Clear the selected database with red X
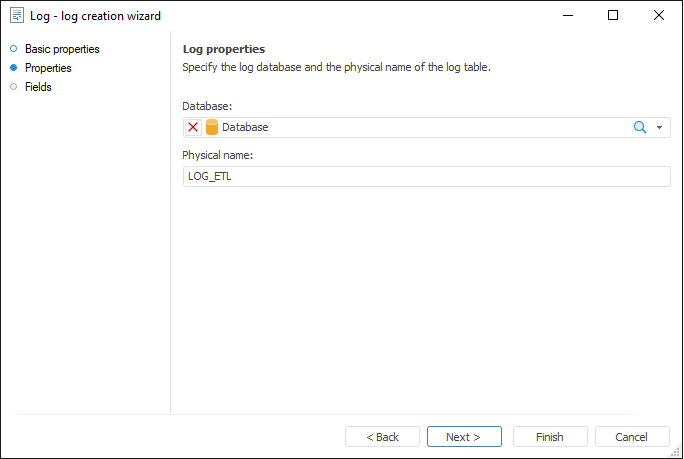Screen dimensions: 684x459 [193, 128]
